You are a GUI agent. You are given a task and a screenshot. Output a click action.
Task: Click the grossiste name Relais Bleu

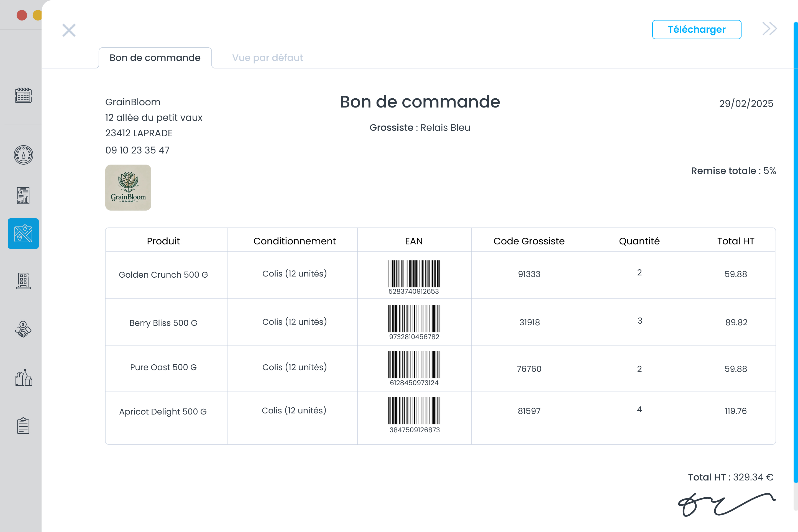coord(445,127)
